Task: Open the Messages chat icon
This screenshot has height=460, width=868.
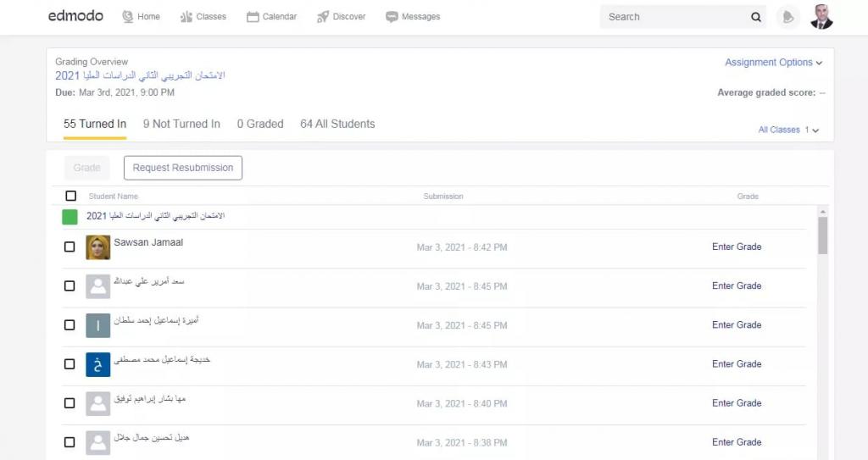Action: coord(392,16)
